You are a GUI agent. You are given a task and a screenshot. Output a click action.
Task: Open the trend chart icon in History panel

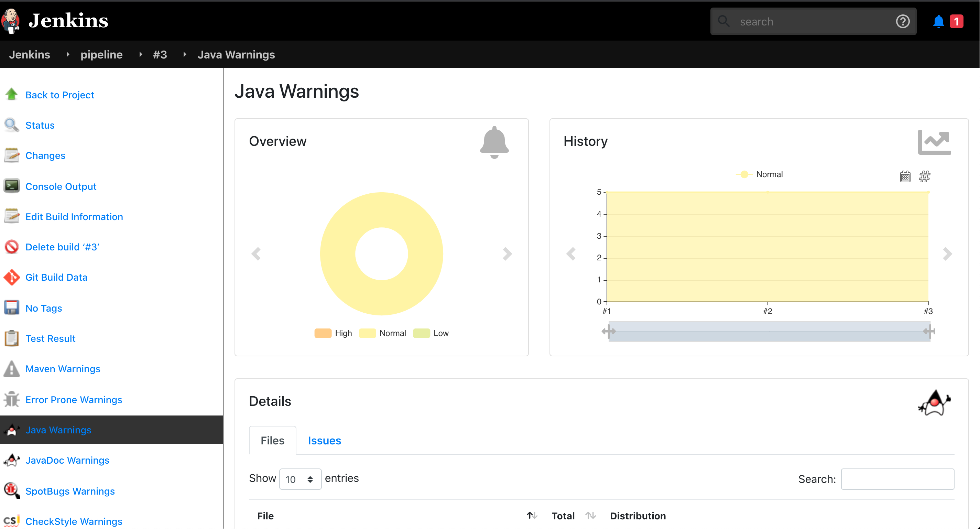(935, 142)
